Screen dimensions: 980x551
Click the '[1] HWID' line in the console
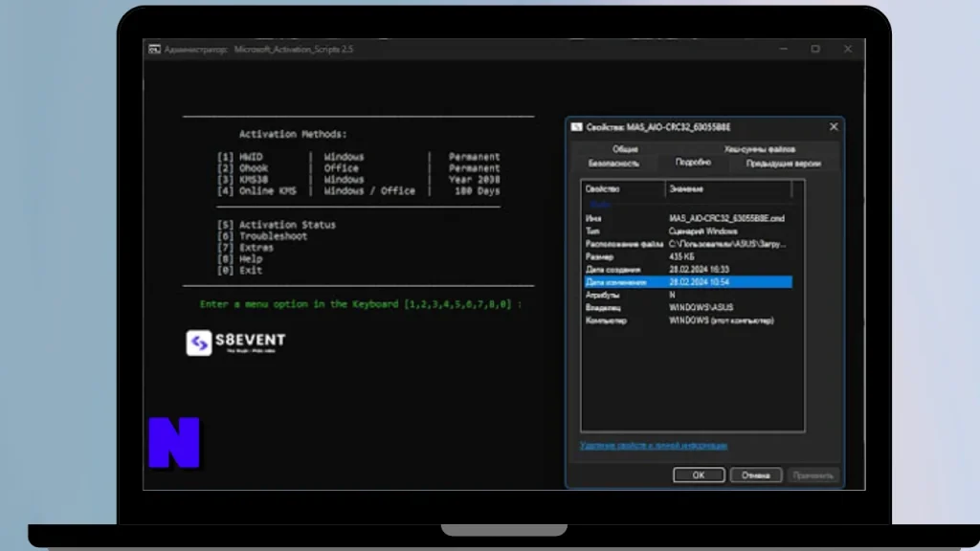(358, 157)
